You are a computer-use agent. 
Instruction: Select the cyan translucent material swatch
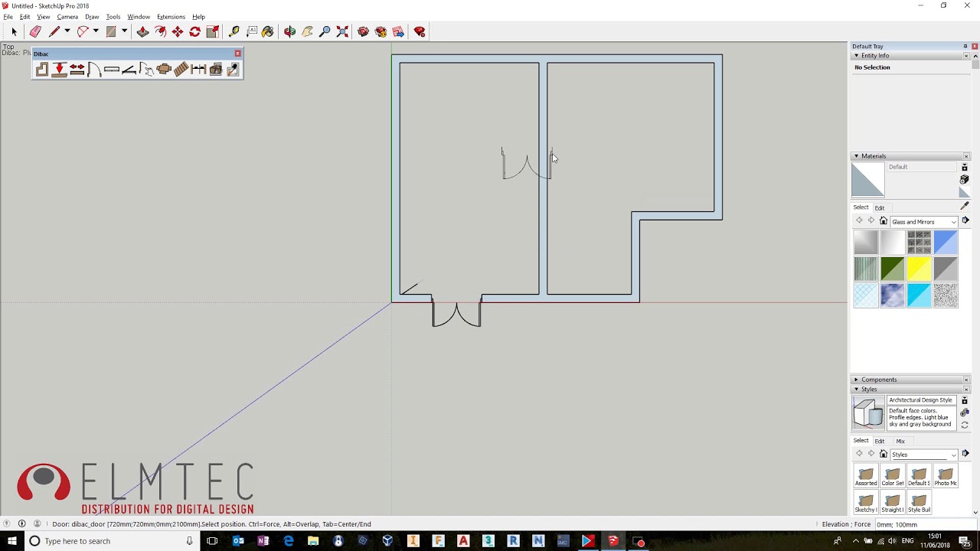919,295
